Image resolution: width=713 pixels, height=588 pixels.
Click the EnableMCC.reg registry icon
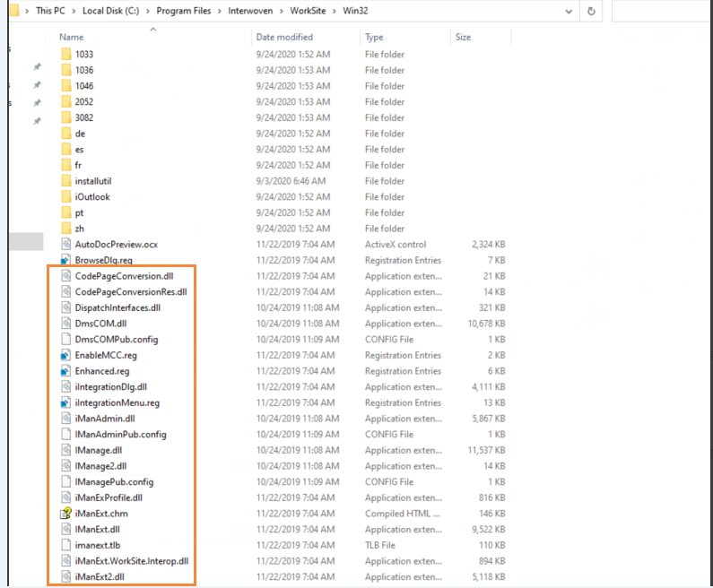coord(65,355)
